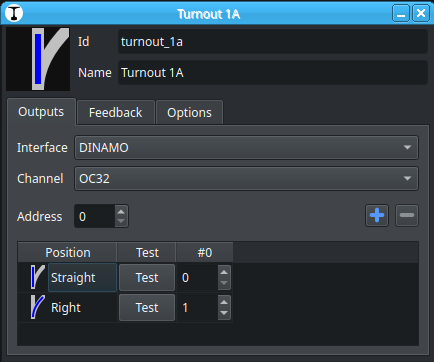The height and width of the screenshot is (362, 434).
Task: Decrease the Address value with down arrow
Action: [121, 221]
